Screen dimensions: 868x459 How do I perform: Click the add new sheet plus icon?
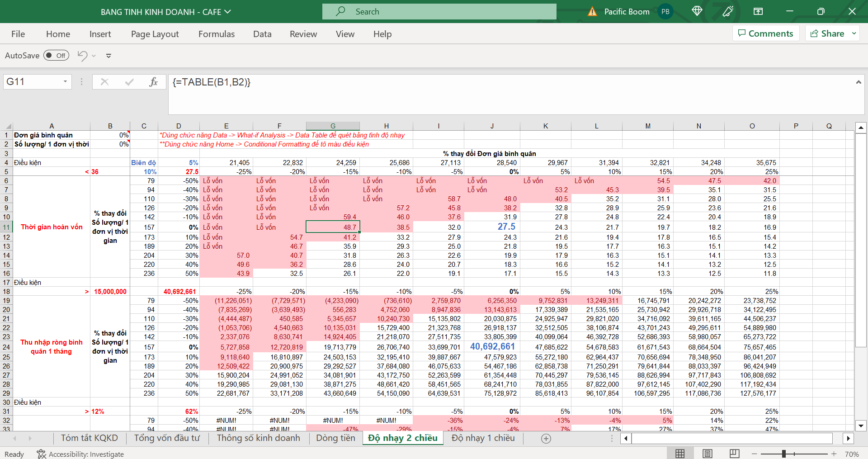coord(546,438)
